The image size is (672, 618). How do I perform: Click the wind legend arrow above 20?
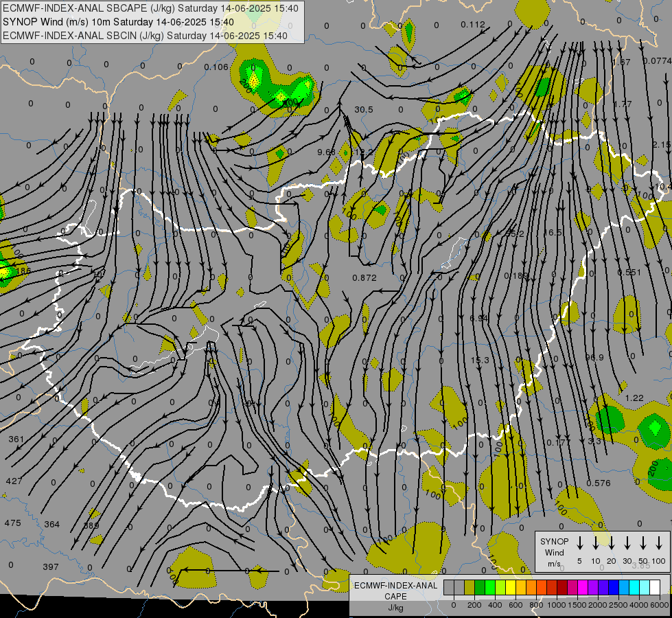(x=611, y=543)
